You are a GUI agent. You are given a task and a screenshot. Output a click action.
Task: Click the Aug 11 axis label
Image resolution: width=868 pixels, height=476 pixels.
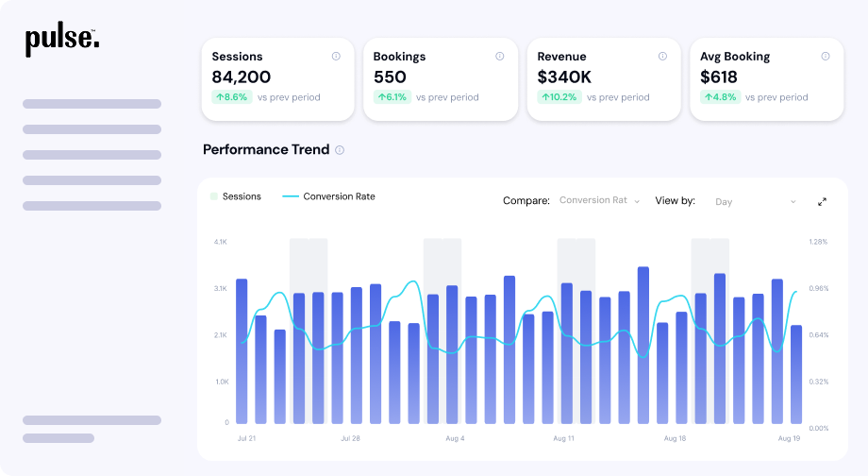pyautogui.click(x=563, y=438)
